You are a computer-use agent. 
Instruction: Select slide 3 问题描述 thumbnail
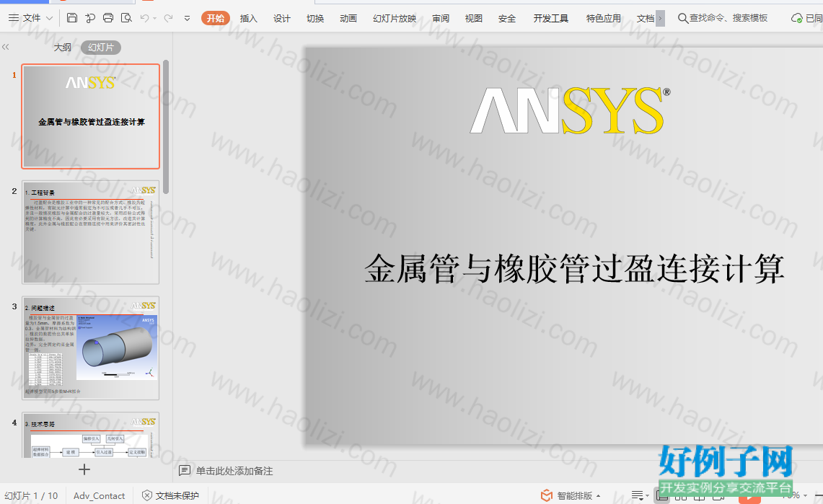pyautogui.click(x=91, y=348)
